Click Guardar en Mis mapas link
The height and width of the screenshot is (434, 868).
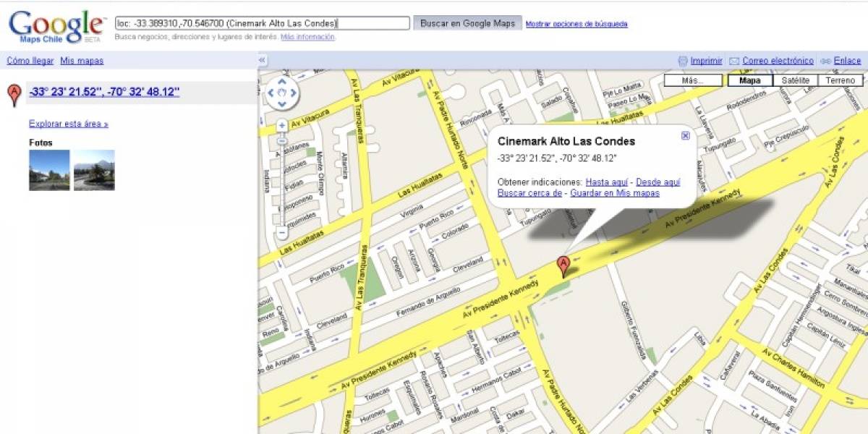pyautogui.click(x=615, y=193)
